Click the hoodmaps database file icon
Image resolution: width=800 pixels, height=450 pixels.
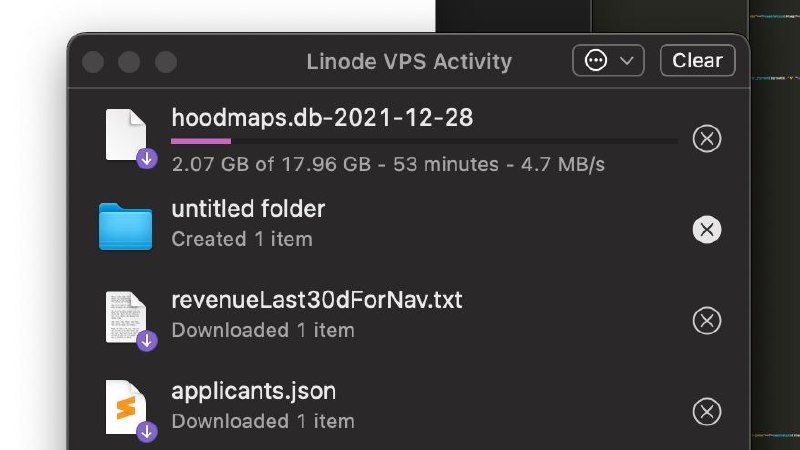pyautogui.click(x=127, y=134)
